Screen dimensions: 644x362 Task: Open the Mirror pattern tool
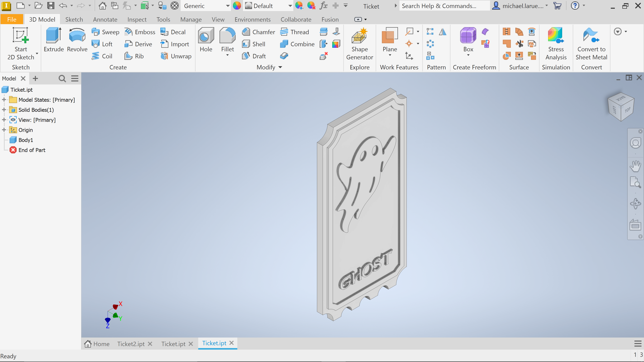pyautogui.click(x=443, y=32)
